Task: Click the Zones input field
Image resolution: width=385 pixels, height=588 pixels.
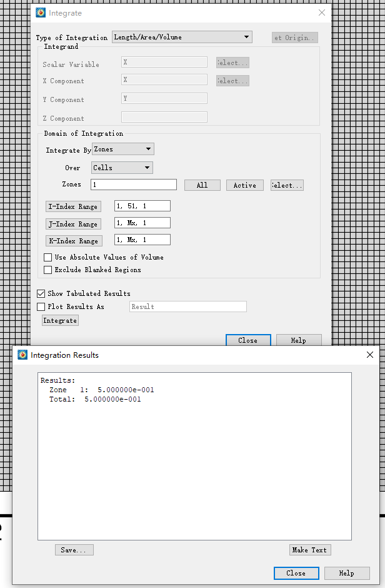Action: 134,185
